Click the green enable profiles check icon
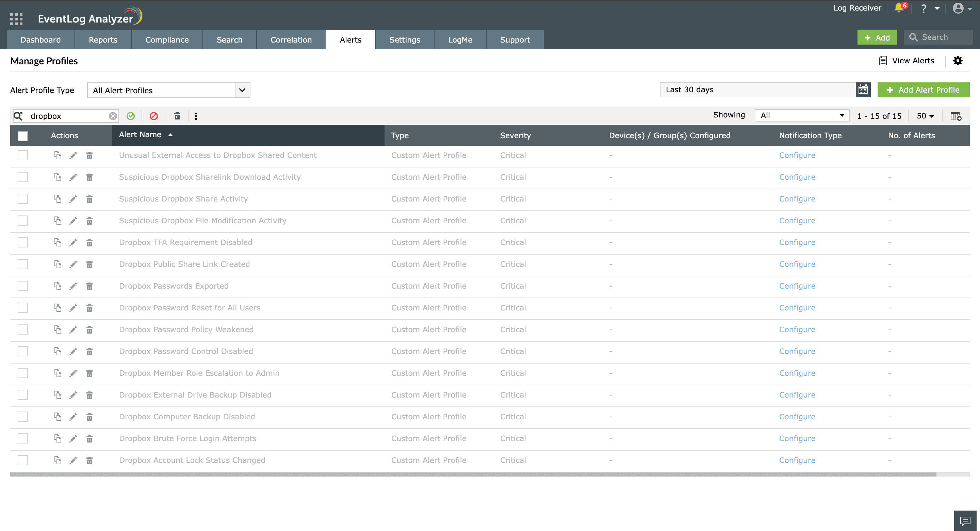 click(x=130, y=116)
